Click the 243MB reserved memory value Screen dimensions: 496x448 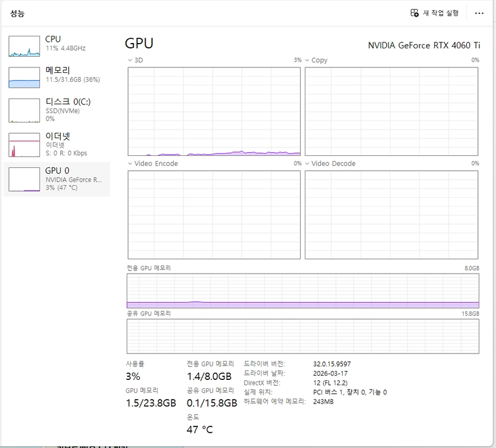pyautogui.click(x=323, y=401)
